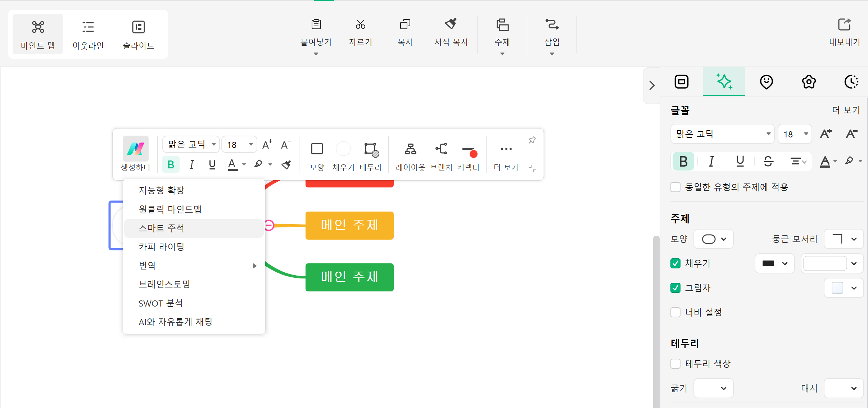Toggle underline in floating toolbar
This screenshot has height=408, width=868.
point(212,165)
